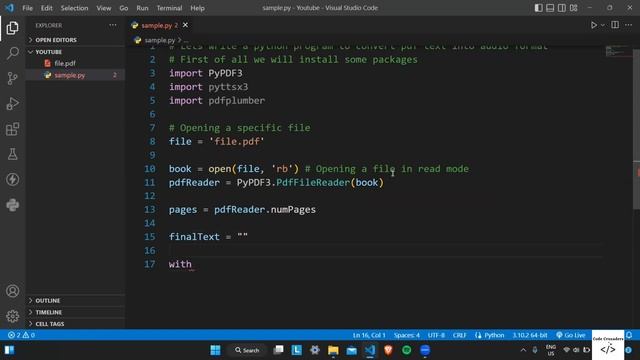Open the Manage gear icon
Screen dimensions: 640x360
(12, 316)
